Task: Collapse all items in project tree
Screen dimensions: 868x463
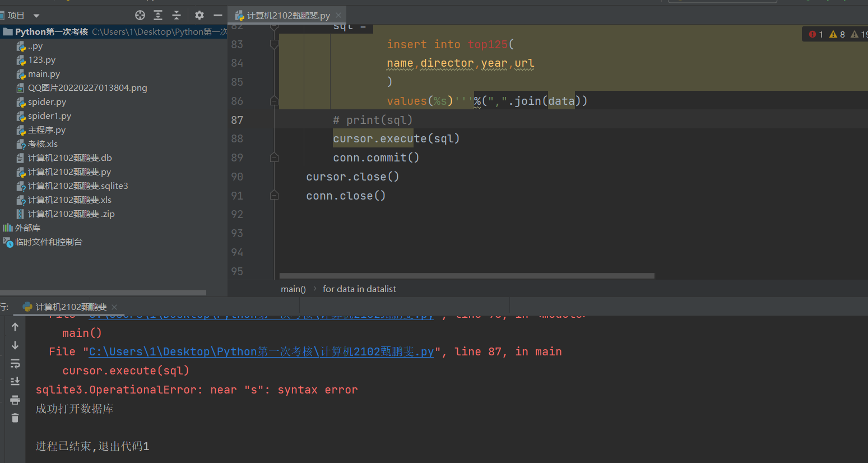Action: tap(177, 15)
